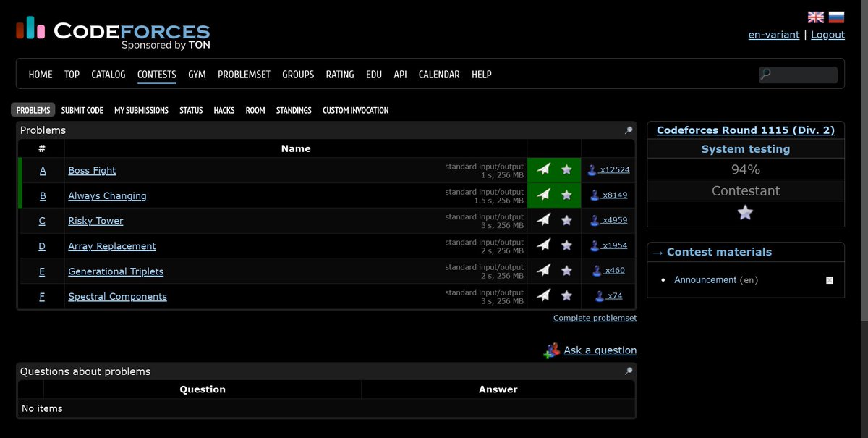Click the Ask a question link
Viewport: 868px width, 438px height.
pyautogui.click(x=600, y=350)
